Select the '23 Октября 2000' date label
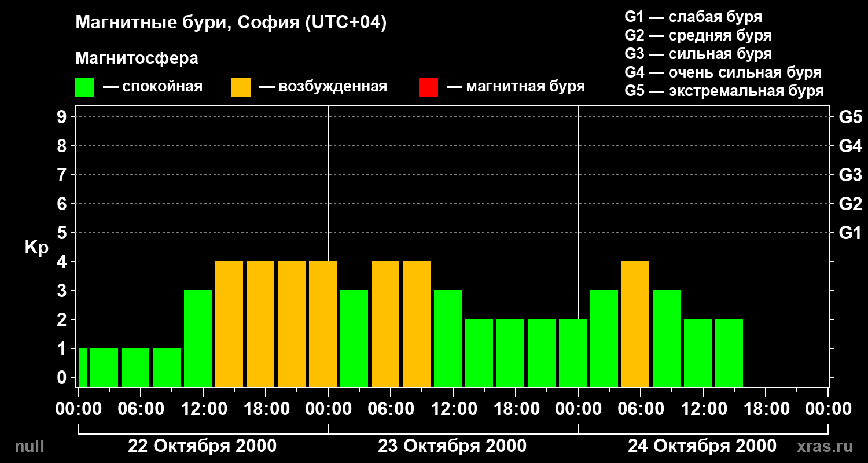Image resolution: width=868 pixels, height=463 pixels. click(452, 446)
